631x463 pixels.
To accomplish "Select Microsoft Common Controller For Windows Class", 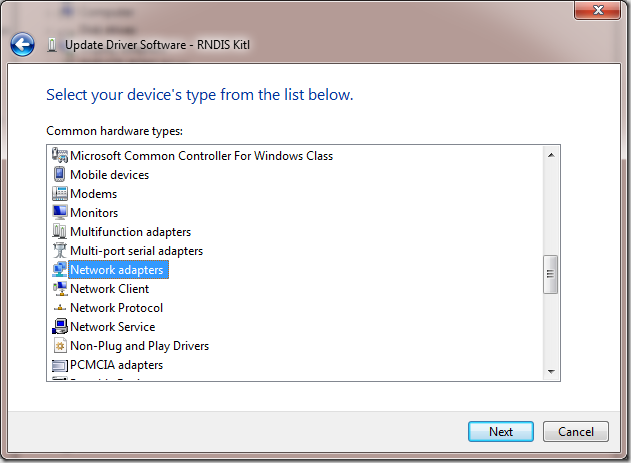I will (201, 156).
